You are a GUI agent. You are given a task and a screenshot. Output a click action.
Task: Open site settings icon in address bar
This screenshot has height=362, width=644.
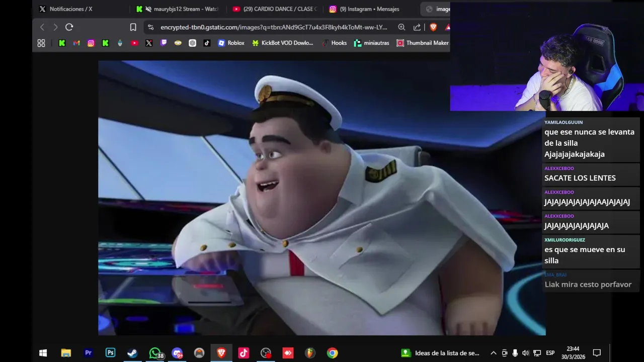150,27
